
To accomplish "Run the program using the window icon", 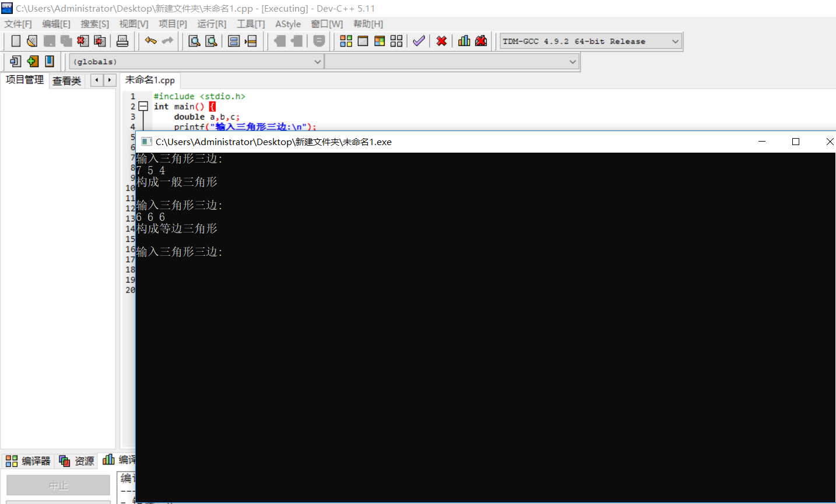I will [x=363, y=41].
